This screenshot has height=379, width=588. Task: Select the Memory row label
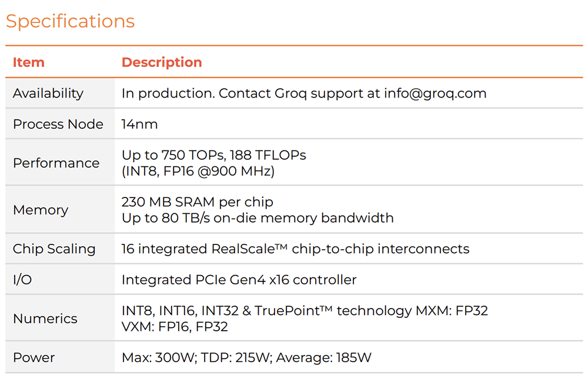(x=41, y=210)
